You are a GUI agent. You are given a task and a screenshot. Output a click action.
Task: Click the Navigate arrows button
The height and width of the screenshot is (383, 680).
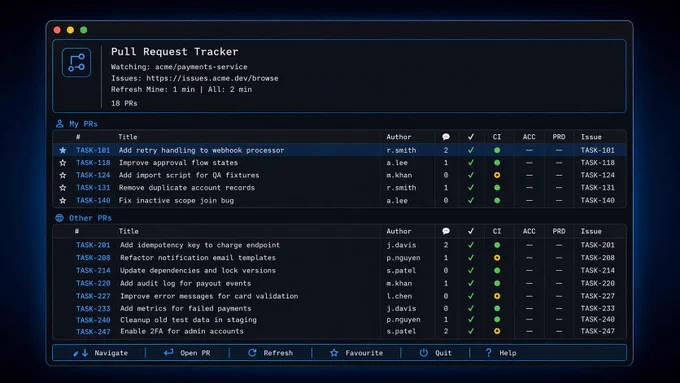100,353
